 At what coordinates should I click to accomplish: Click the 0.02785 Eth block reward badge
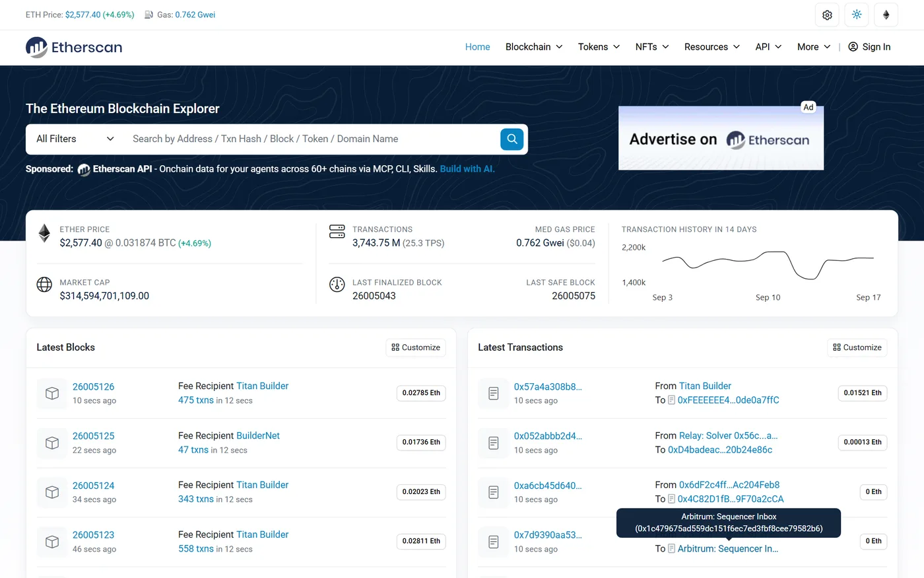(x=421, y=393)
